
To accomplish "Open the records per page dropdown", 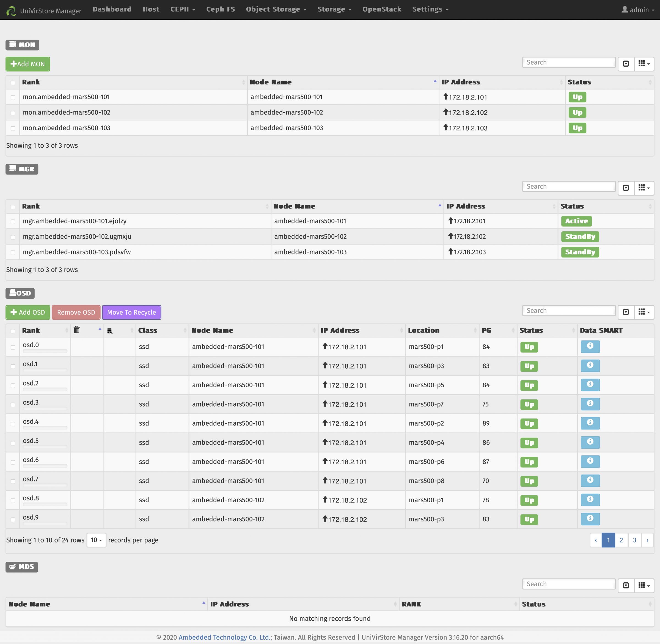I will pyautogui.click(x=96, y=540).
